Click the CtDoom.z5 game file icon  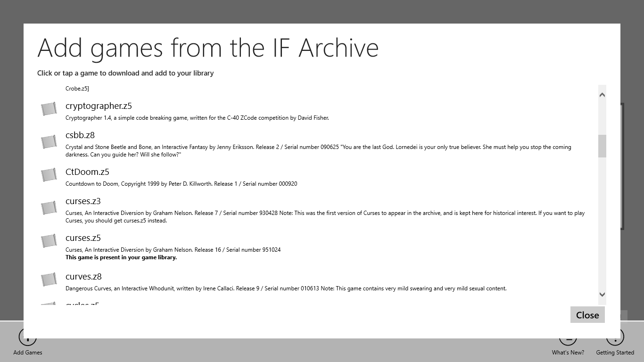49,175
